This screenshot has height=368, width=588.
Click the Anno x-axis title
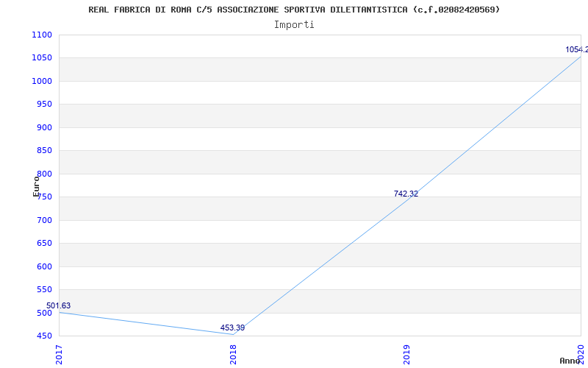point(570,361)
